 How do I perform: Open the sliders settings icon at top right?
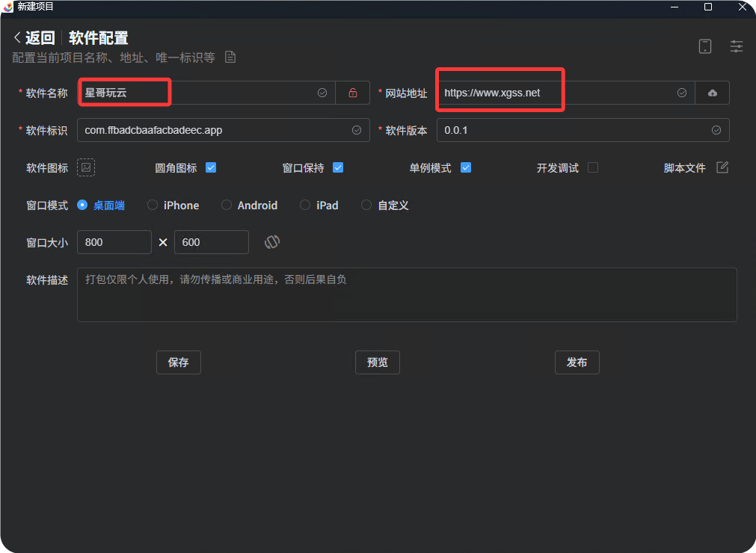pyautogui.click(x=737, y=46)
